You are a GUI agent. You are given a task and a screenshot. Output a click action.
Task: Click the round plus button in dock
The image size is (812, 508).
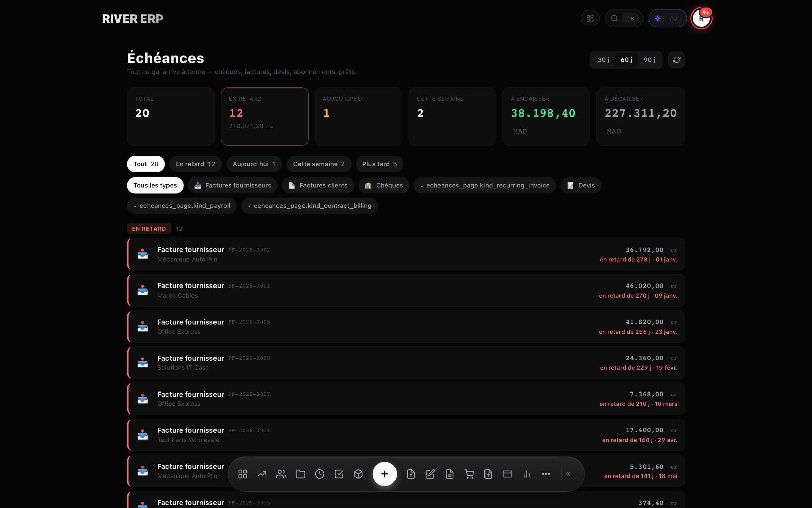384,474
